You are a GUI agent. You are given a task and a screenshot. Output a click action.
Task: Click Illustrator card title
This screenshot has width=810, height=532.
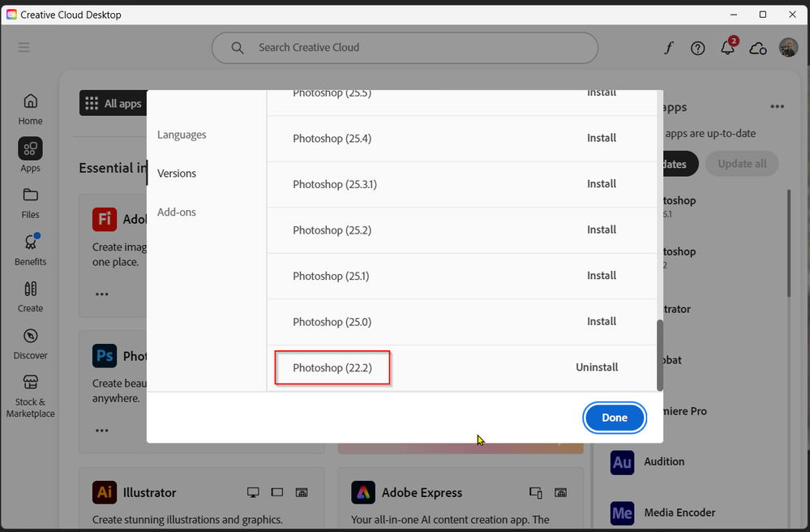[149, 493]
